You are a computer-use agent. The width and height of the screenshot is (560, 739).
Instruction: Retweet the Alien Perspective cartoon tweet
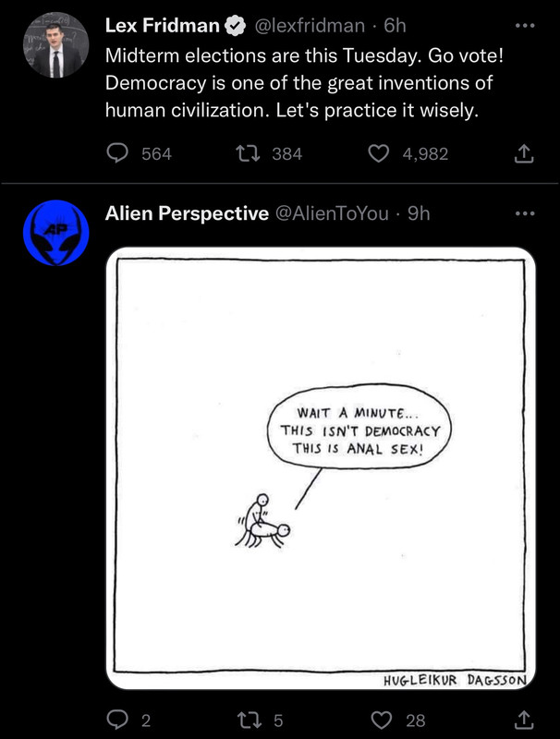(x=249, y=720)
